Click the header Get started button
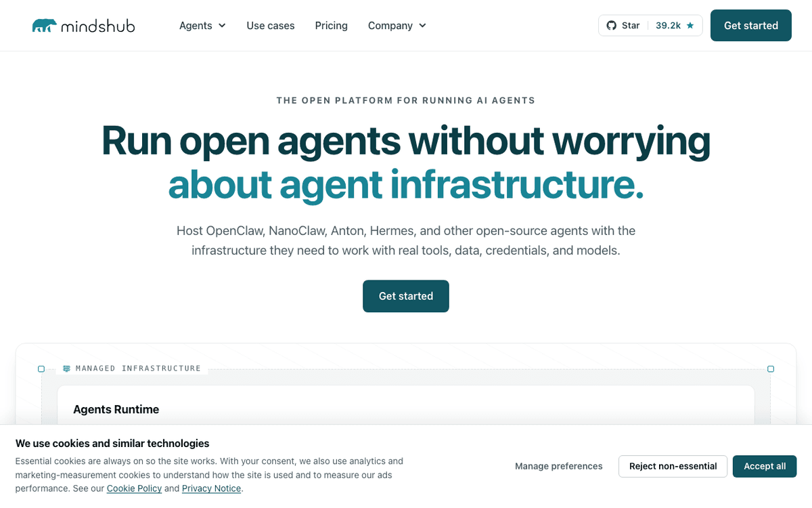812x508 pixels. click(751, 26)
